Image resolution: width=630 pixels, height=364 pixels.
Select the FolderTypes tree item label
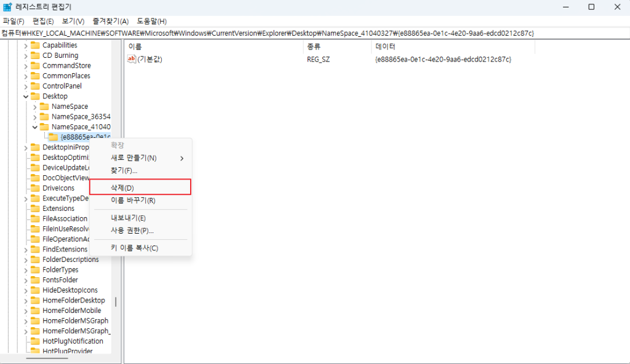[60, 269]
